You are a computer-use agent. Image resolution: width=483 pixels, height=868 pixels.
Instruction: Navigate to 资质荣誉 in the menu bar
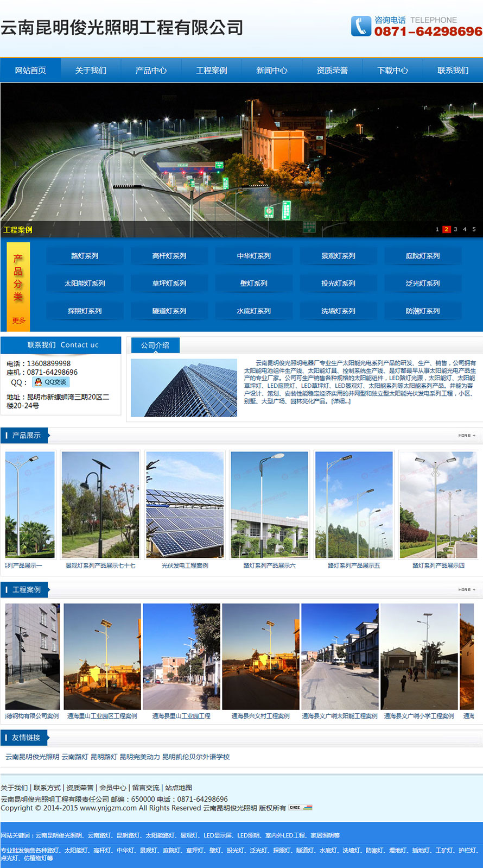coord(332,71)
